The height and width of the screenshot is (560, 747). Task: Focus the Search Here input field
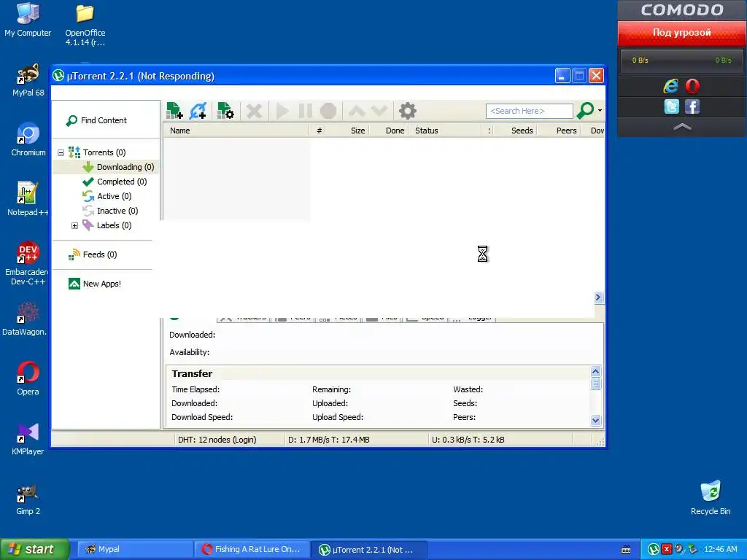530,111
